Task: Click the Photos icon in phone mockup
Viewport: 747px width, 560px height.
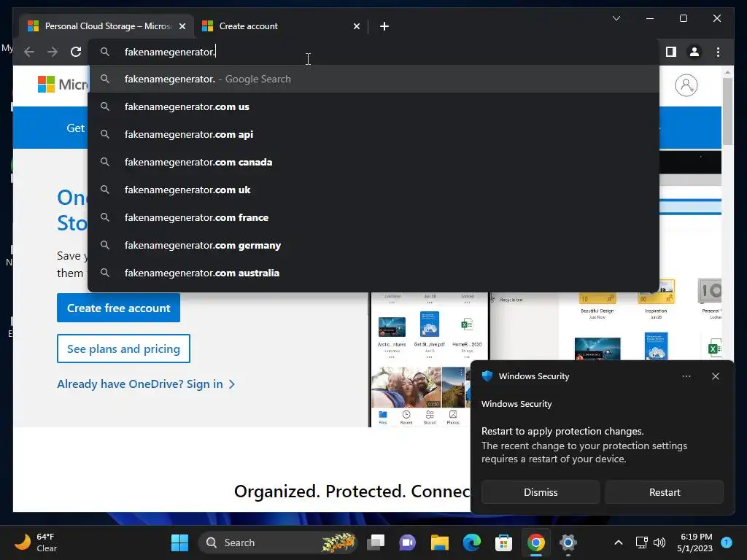Action: 453,417
